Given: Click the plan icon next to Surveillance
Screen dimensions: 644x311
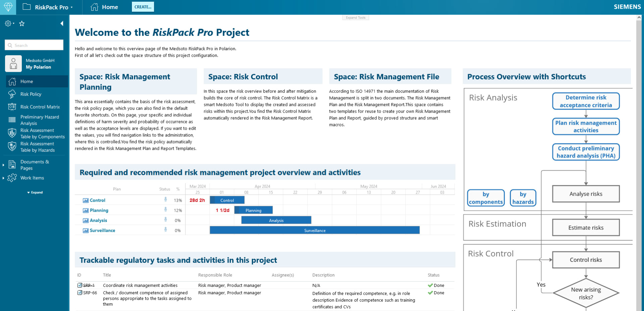Looking at the screenshot, I should tap(86, 231).
